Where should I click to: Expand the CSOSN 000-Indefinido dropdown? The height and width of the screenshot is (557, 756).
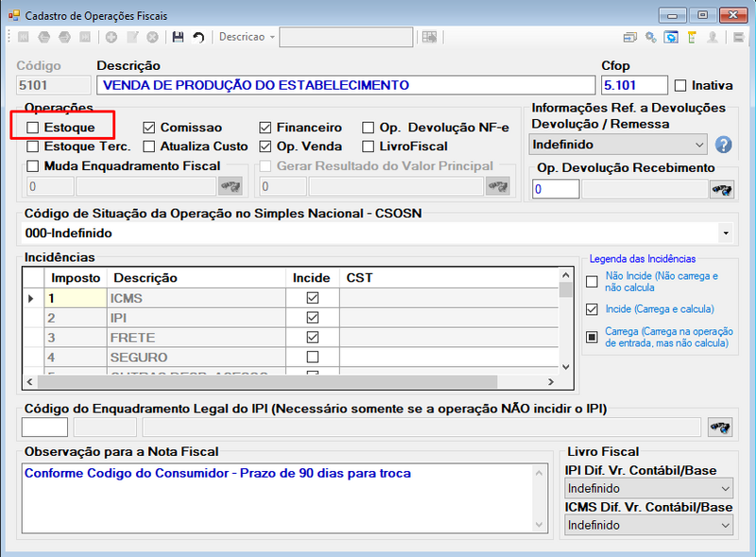(x=726, y=234)
